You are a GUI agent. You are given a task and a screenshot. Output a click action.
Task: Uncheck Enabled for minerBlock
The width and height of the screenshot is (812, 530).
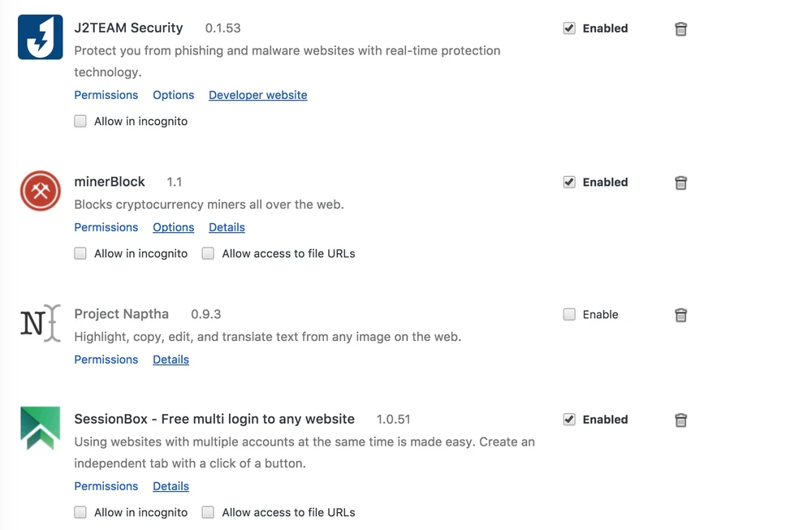pos(569,183)
